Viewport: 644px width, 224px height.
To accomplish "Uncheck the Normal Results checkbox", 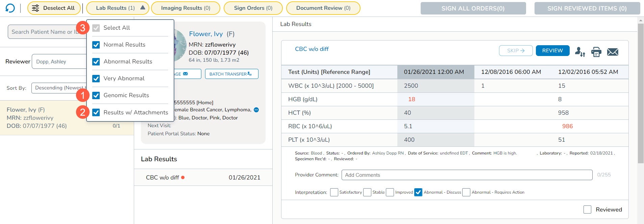I will [x=96, y=45].
